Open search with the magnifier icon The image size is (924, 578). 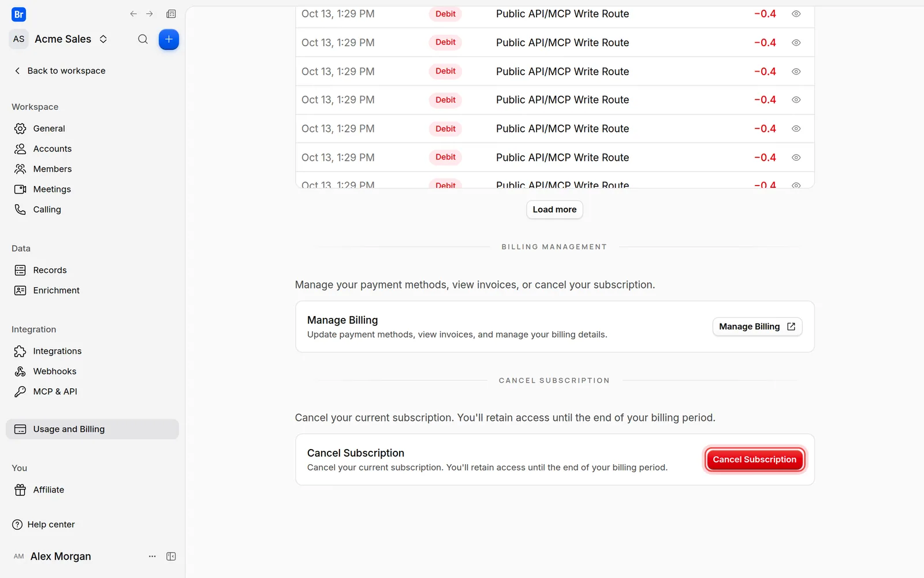tap(143, 39)
